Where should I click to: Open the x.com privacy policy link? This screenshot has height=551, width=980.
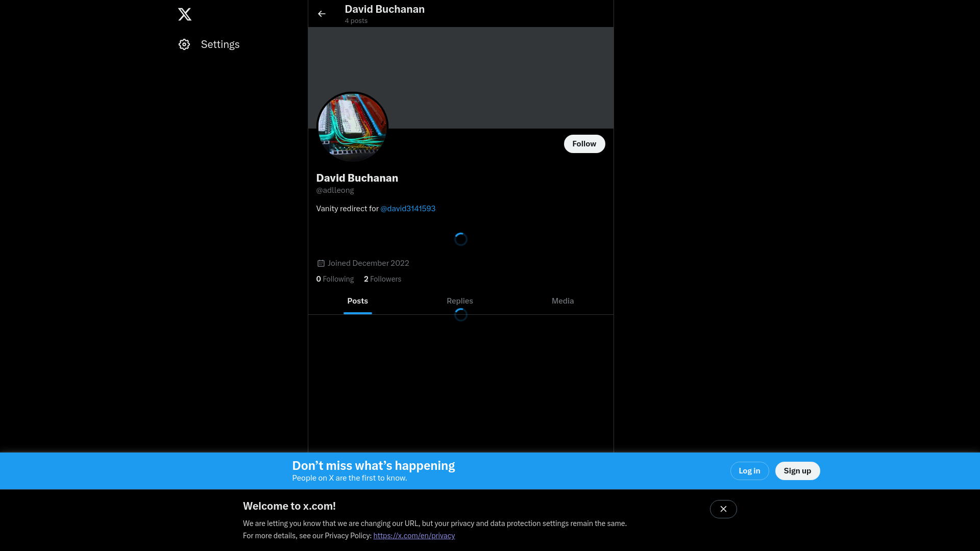pyautogui.click(x=414, y=536)
